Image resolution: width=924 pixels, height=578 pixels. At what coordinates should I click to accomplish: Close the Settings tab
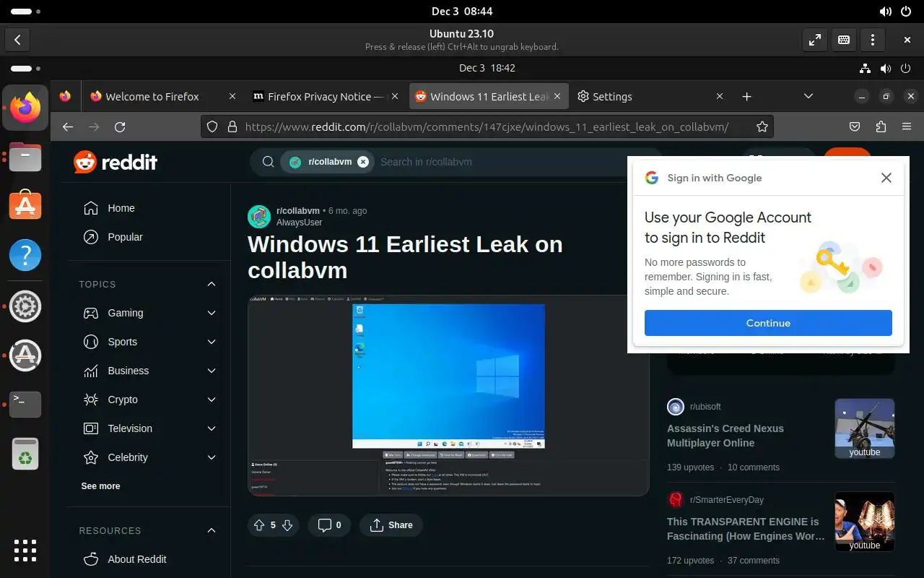[x=719, y=96]
